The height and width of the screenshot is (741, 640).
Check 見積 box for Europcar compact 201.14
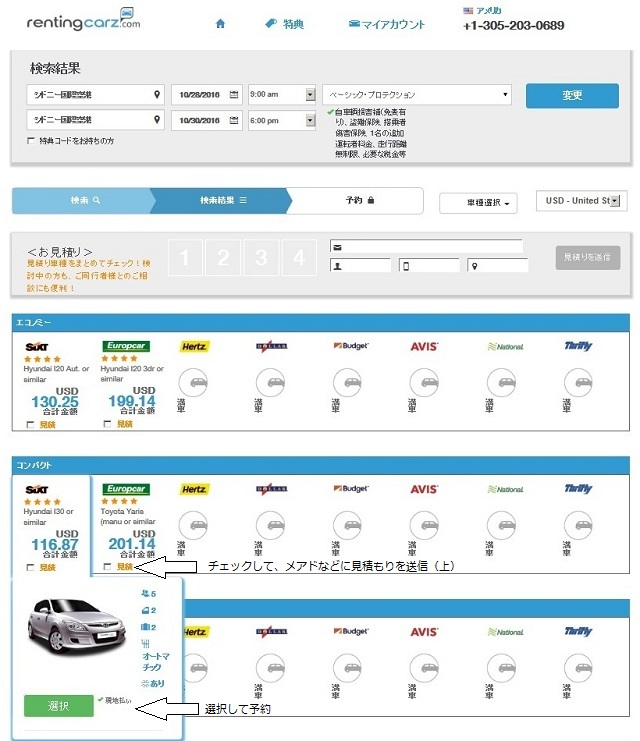108,566
